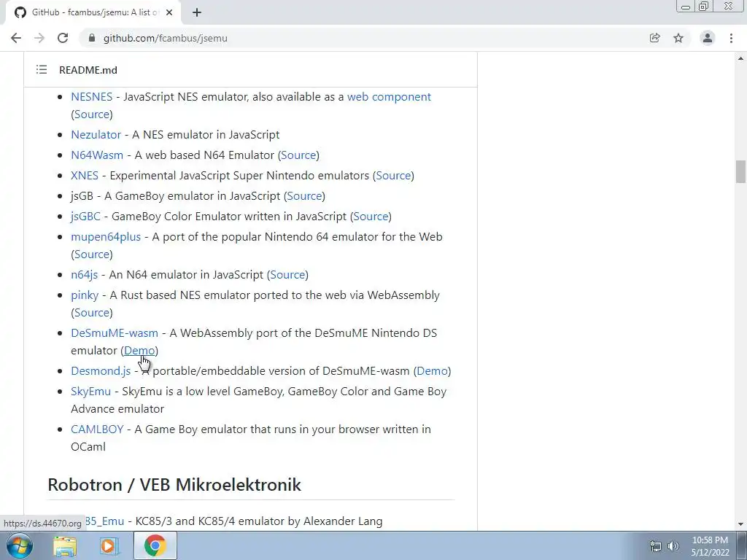Click the browser forward arrow
Image resolution: width=747 pixels, height=560 pixels.
coord(39,38)
